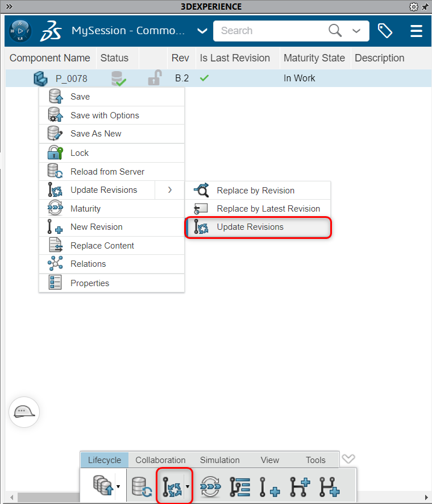This screenshot has width=432, height=504.
Task: Click the magnifier search icon
Action: coord(335,31)
